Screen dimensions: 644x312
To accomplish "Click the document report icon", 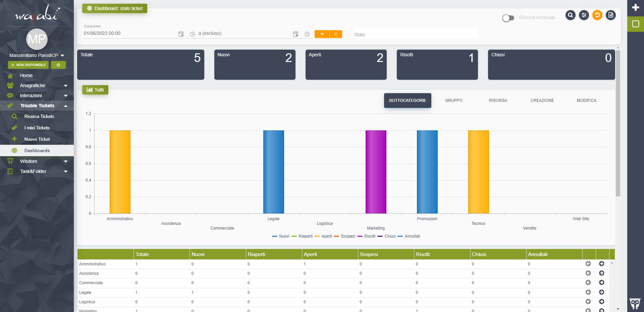I will tap(610, 15).
